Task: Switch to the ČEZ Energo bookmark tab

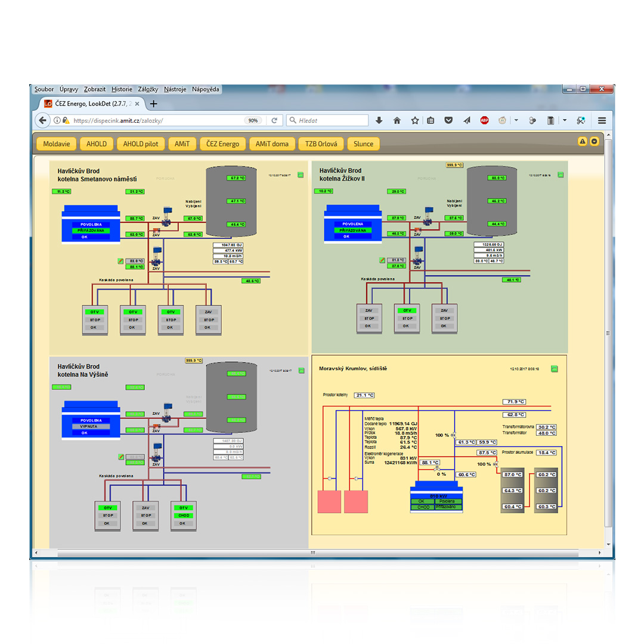Action: point(222,144)
